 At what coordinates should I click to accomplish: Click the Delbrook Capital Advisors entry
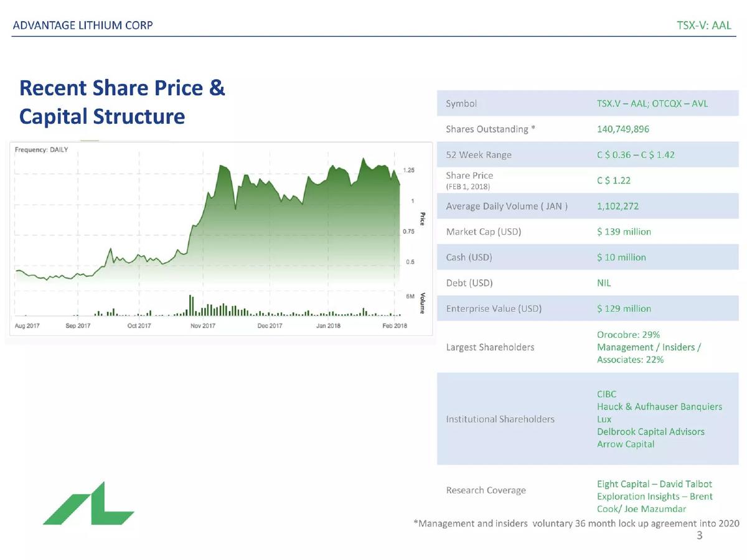(651, 431)
